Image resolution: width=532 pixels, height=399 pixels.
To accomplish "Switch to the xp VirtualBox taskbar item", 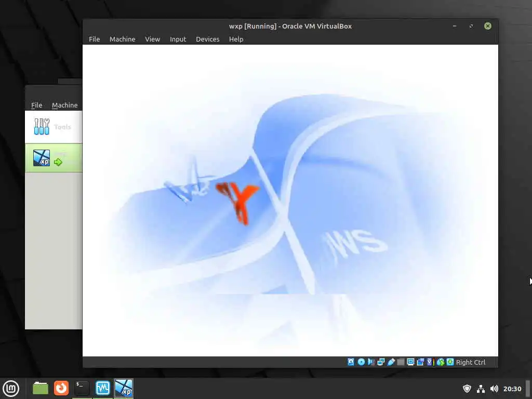I will [124, 388].
